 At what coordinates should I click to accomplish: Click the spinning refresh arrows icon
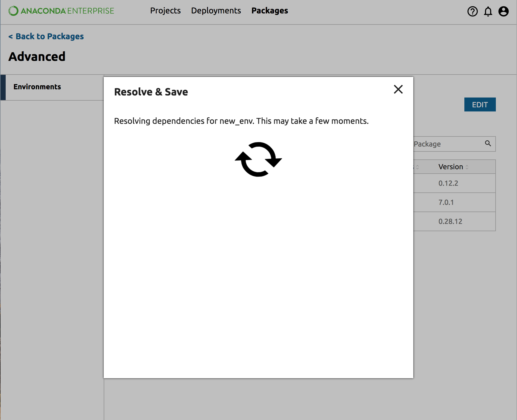[x=258, y=159]
